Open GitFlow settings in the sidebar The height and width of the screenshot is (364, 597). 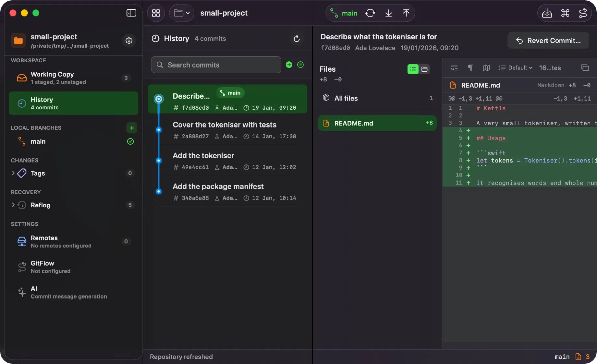(74, 267)
